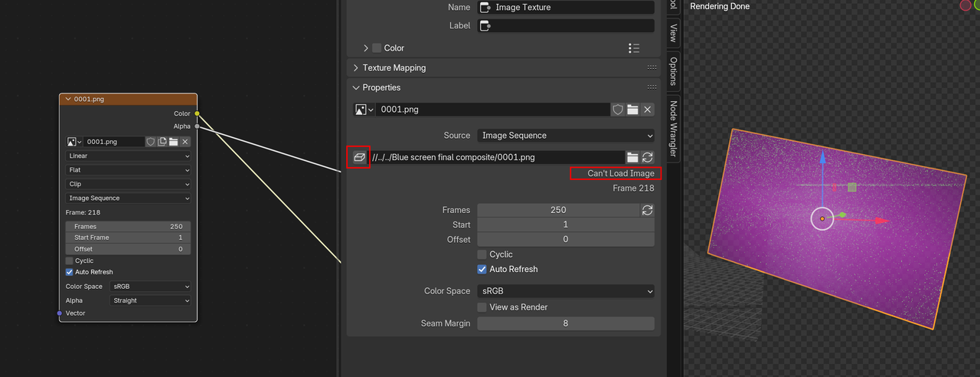
Task: Enable the Cyclic checkbox in Properties panel
Action: point(482,254)
